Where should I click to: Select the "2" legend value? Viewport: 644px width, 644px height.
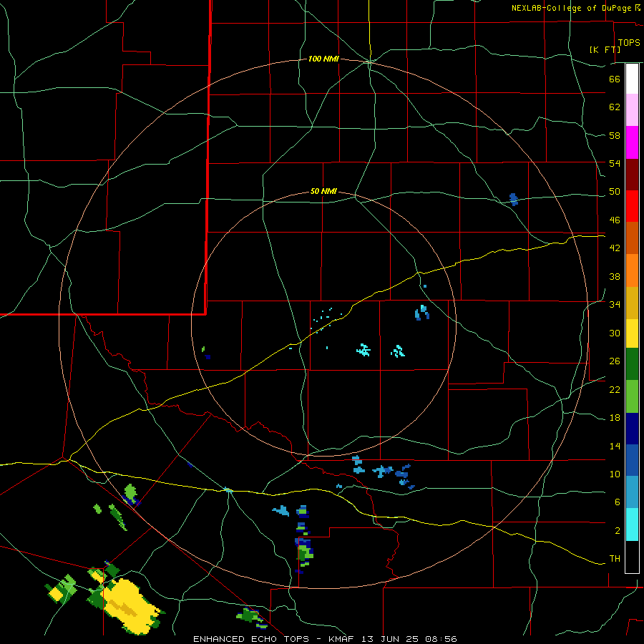618,531
